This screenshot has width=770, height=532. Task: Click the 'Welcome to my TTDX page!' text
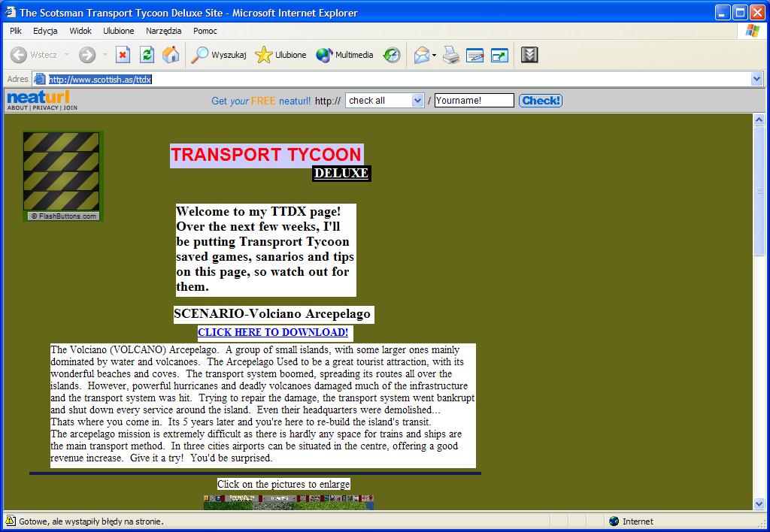(x=259, y=212)
